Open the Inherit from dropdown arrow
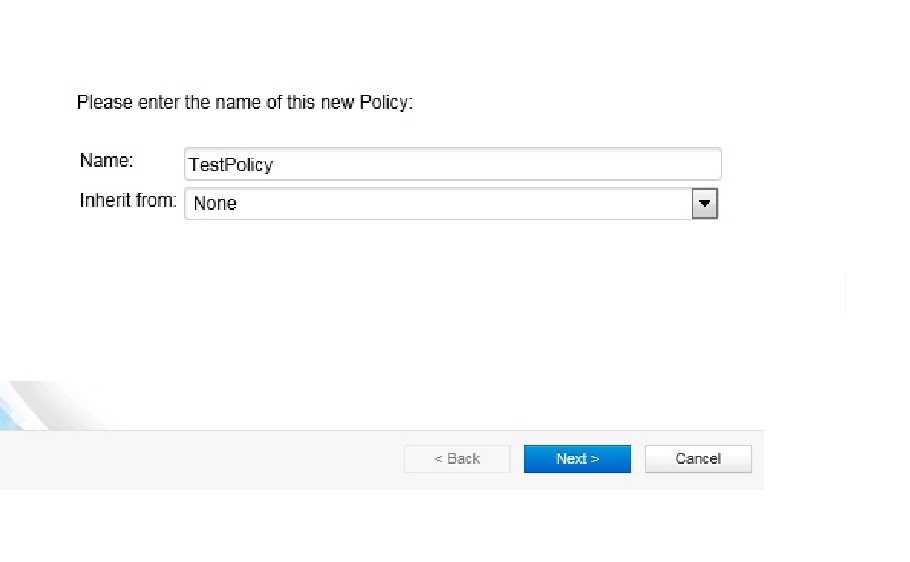Screen dimensions: 910x562 pos(705,204)
